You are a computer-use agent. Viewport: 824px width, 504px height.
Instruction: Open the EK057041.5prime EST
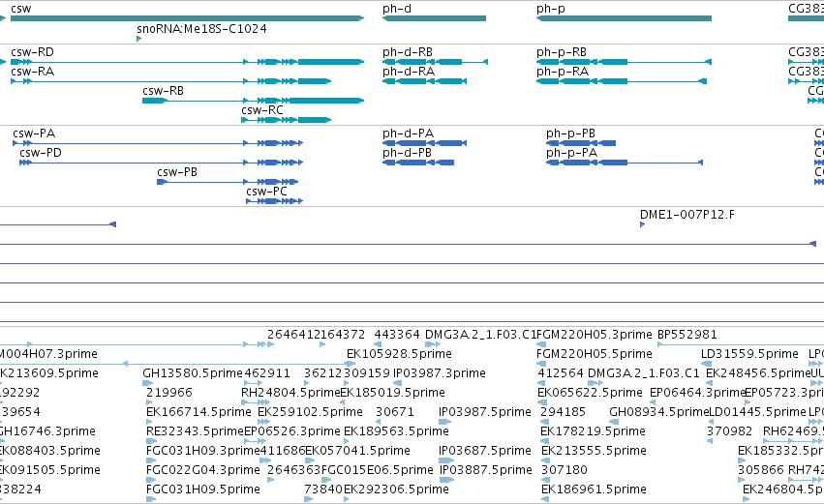(357, 451)
